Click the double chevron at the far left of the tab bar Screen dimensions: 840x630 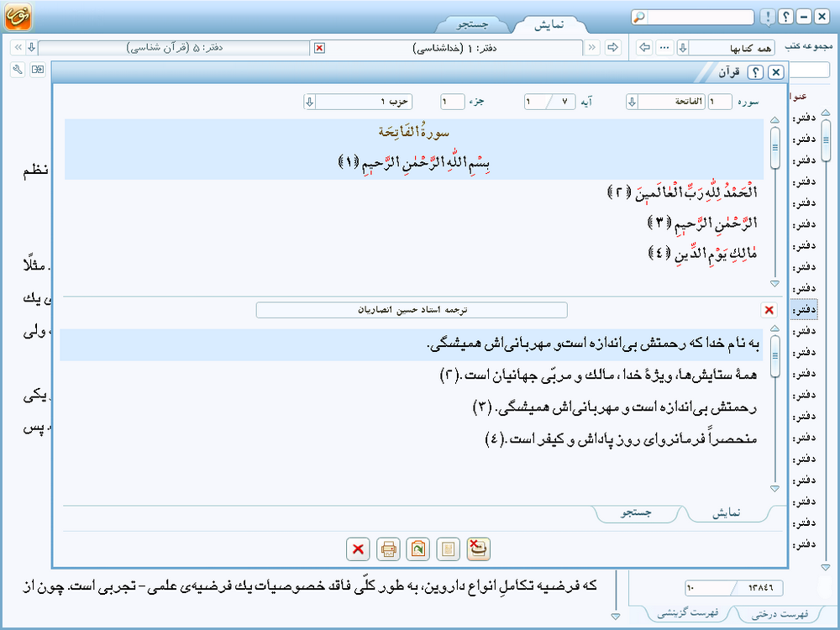18,47
